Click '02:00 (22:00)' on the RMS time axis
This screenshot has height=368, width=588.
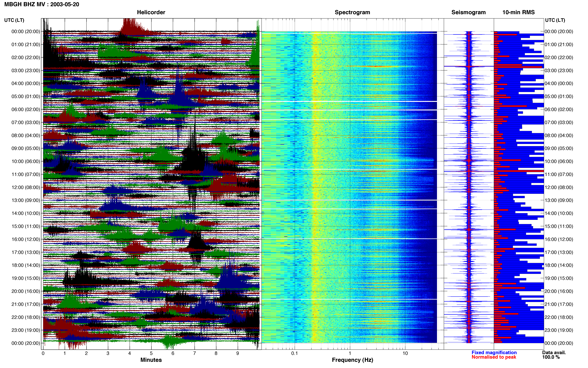(x=559, y=58)
